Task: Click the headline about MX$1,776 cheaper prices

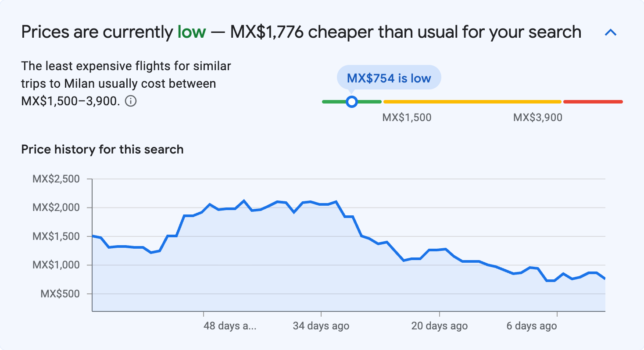Action: [x=301, y=32]
